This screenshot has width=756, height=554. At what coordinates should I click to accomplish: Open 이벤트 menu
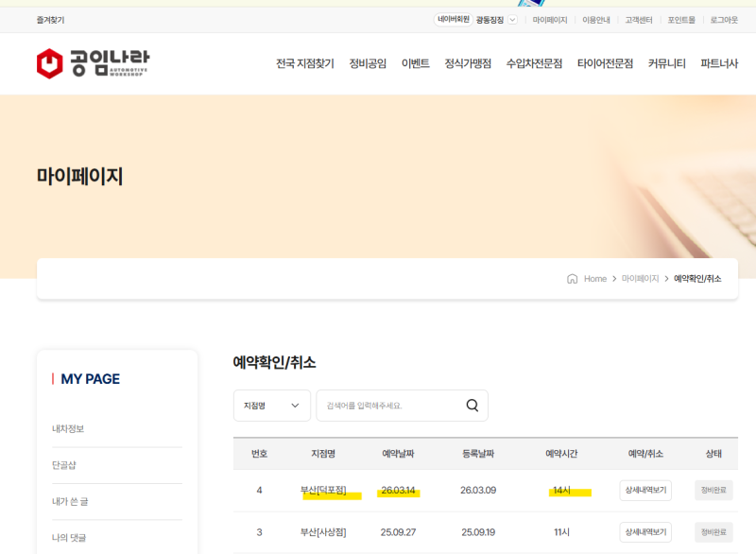coord(416,63)
